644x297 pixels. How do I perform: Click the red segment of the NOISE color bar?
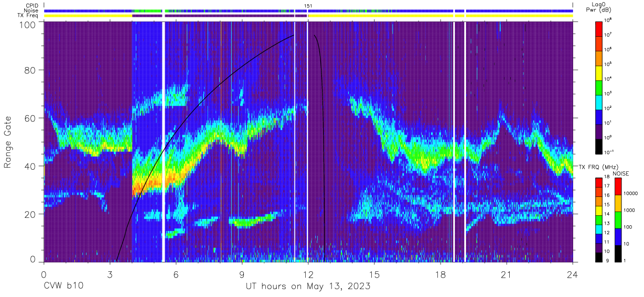(617, 186)
